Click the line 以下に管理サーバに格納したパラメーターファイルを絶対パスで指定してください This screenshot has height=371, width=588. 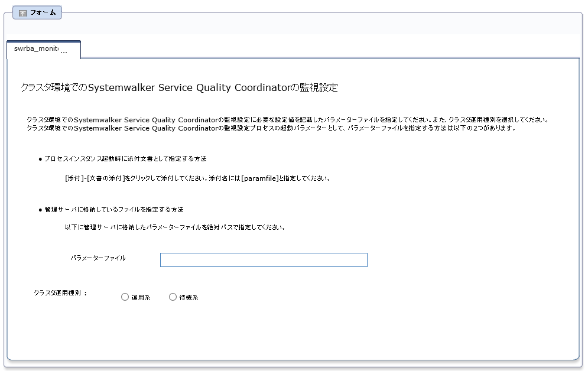175,227
